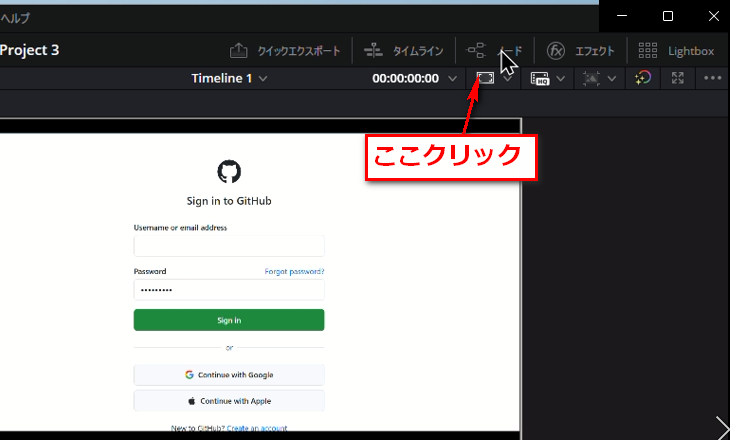This screenshot has height=440, width=730.
Task: Open the proxy HQ quality icon
Action: click(x=540, y=78)
